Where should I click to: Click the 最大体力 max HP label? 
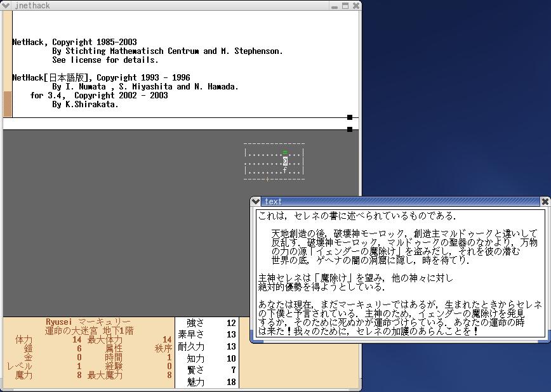coord(105,339)
